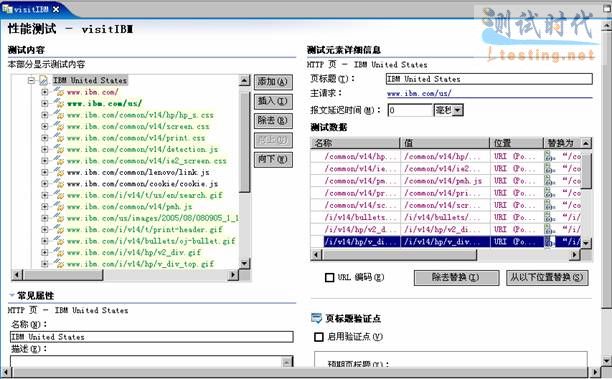Expand the cookie.js request node
Image resolution: width=612 pixels, height=379 pixels.
pyautogui.click(x=44, y=183)
